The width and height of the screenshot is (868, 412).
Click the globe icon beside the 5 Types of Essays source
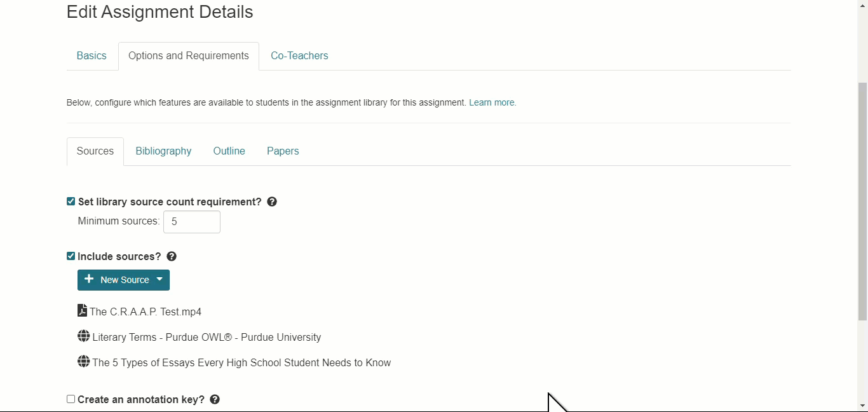click(x=83, y=361)
